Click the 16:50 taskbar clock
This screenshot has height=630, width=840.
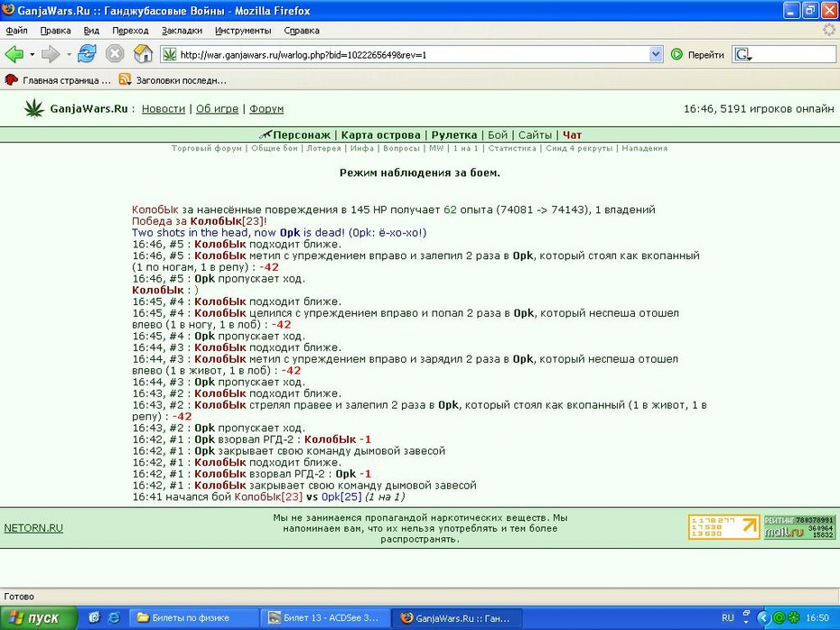click(817, 617)
